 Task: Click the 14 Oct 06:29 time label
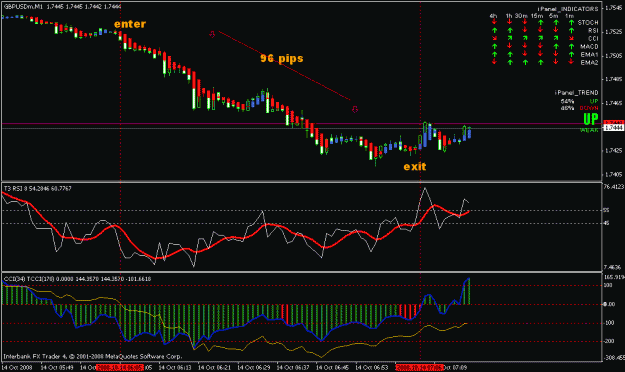[x=254, y=367]
